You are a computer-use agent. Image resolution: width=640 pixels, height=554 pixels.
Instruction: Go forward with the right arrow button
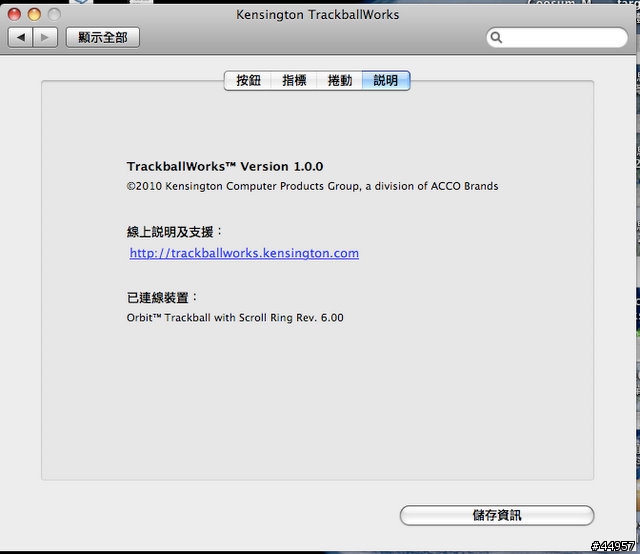[45, 38]
